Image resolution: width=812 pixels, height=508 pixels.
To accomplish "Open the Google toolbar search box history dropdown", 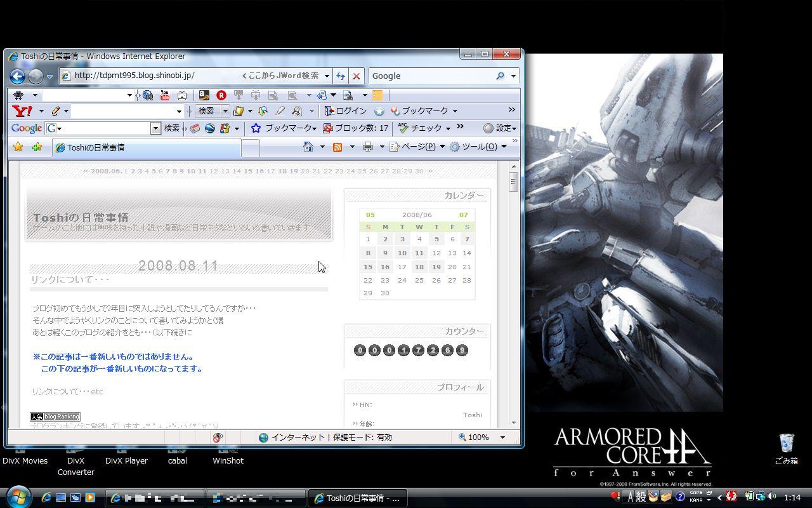I will pyautogui.click(x=155, y=128).
